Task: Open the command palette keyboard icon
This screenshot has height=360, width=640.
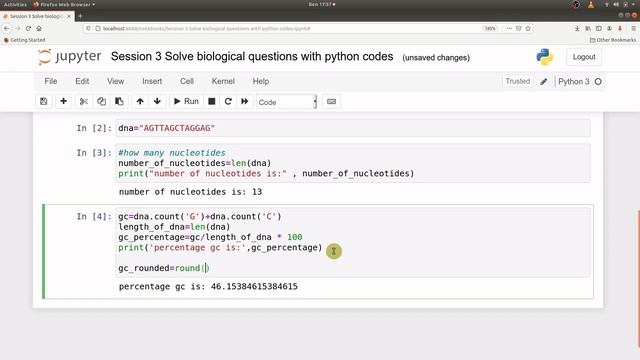Action: pos(331,102)
